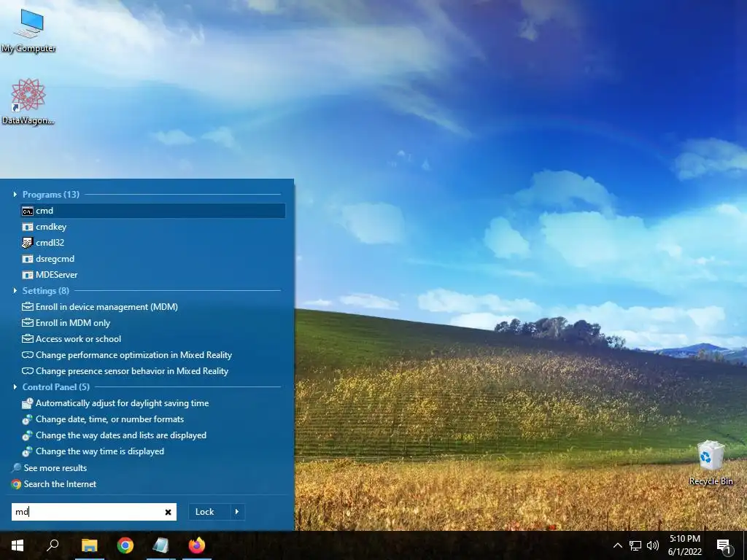The width and height of the screenshot is (747, 560).
Task: Click the cmdkey program icon
Action: coord(28,227)
